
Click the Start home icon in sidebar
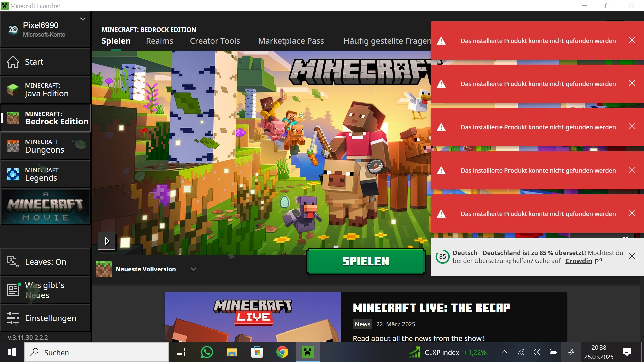tap(34, 62)
